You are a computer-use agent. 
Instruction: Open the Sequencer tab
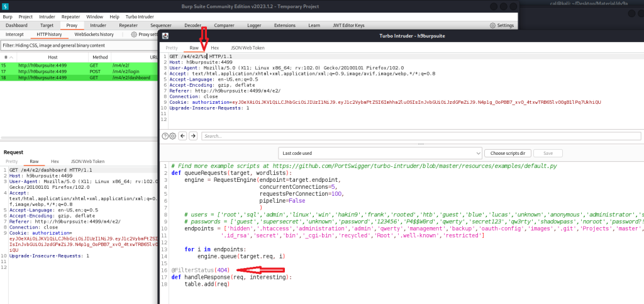(160, 25)
